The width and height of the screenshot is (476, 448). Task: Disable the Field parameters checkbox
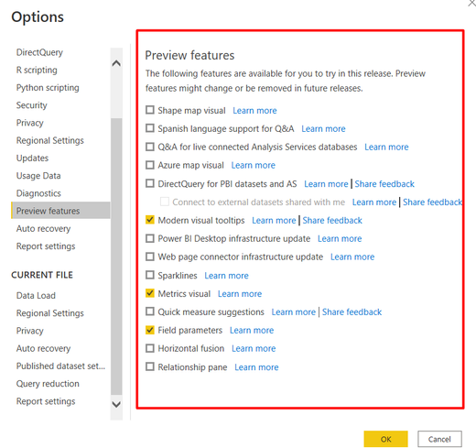point(150,330)
